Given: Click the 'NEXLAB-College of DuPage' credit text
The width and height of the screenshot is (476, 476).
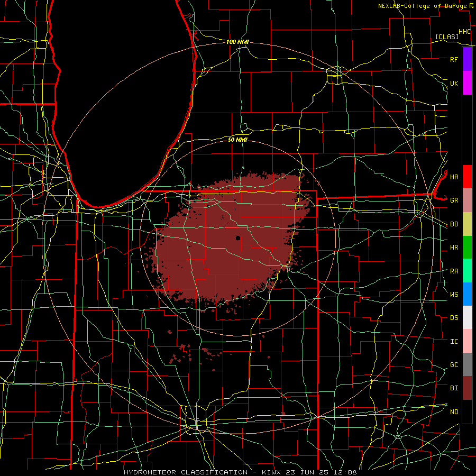Looking at the screenshot, I should (x=422, y=6).
